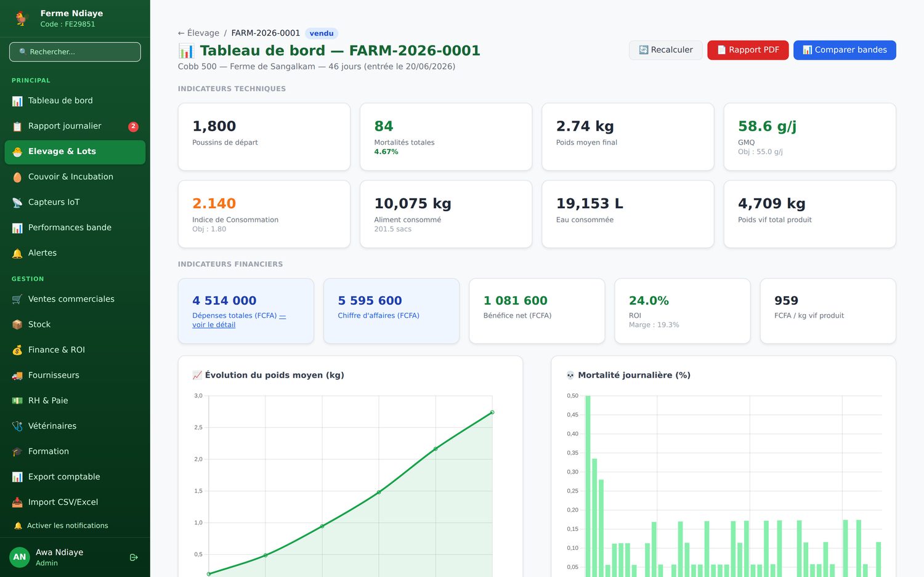Click the Alertes bell icon

coord(17,253)
